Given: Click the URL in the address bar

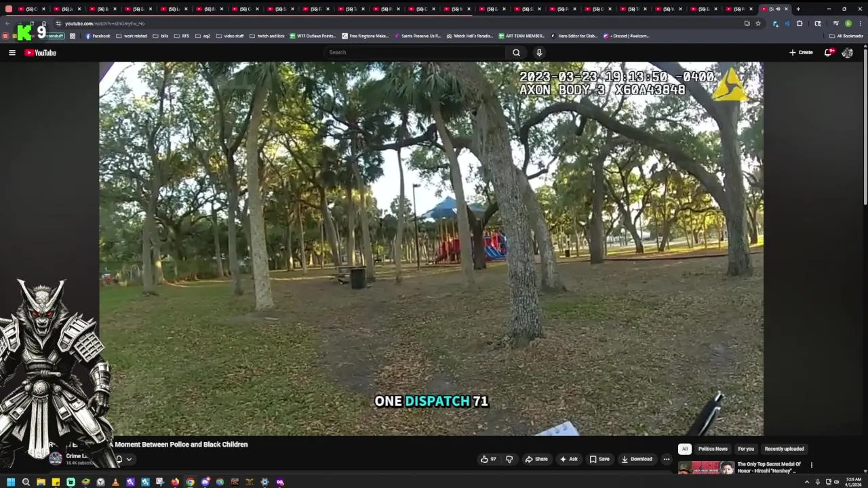Looking at the screenshot, I should click(x=105, y=24).
